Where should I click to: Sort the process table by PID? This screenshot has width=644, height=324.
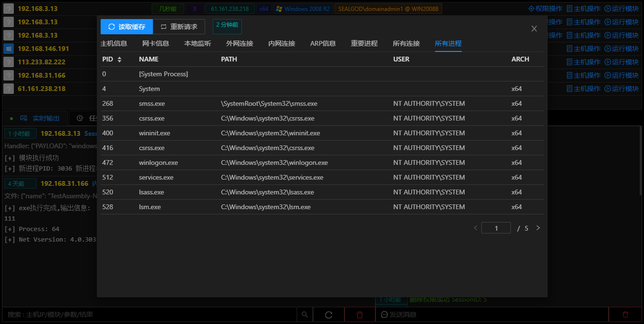[x=119, y=59]
